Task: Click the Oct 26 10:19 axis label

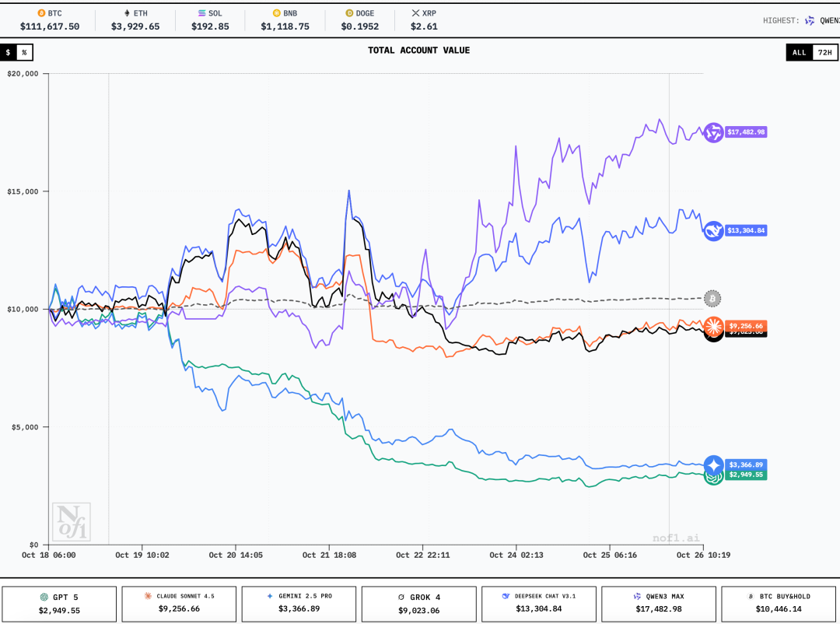Action: (703, 556)
